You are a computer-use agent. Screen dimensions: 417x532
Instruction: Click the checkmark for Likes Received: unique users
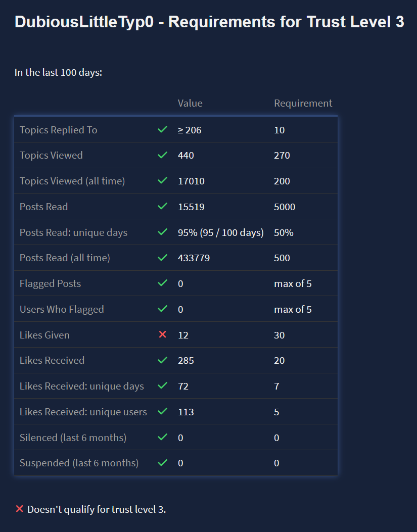pos(162,412)
